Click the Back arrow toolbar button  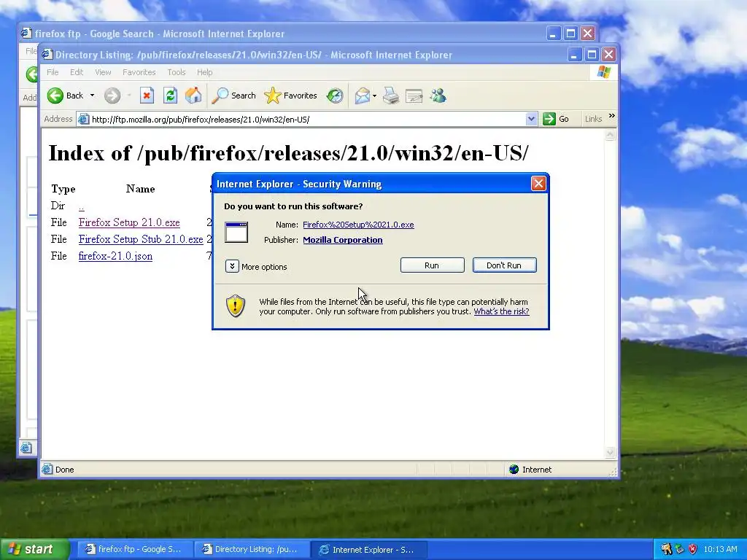pos(66,96)
